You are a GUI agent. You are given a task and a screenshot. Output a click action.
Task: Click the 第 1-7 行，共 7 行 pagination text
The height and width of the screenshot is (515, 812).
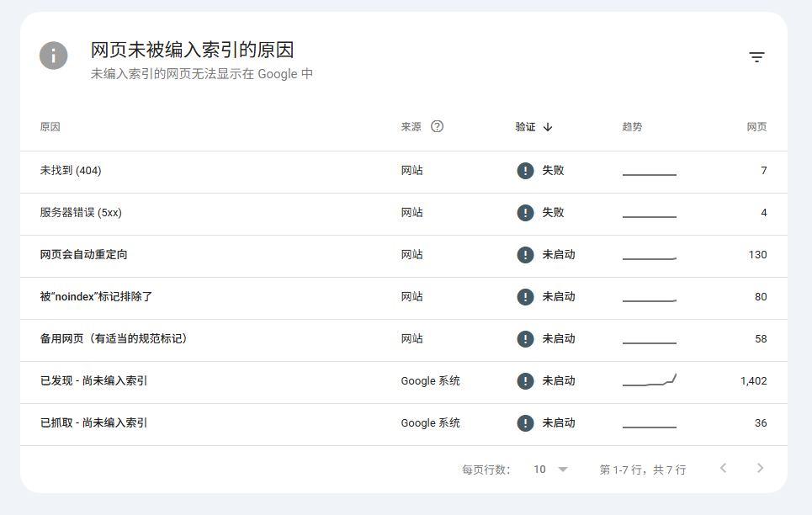(643, 470)
